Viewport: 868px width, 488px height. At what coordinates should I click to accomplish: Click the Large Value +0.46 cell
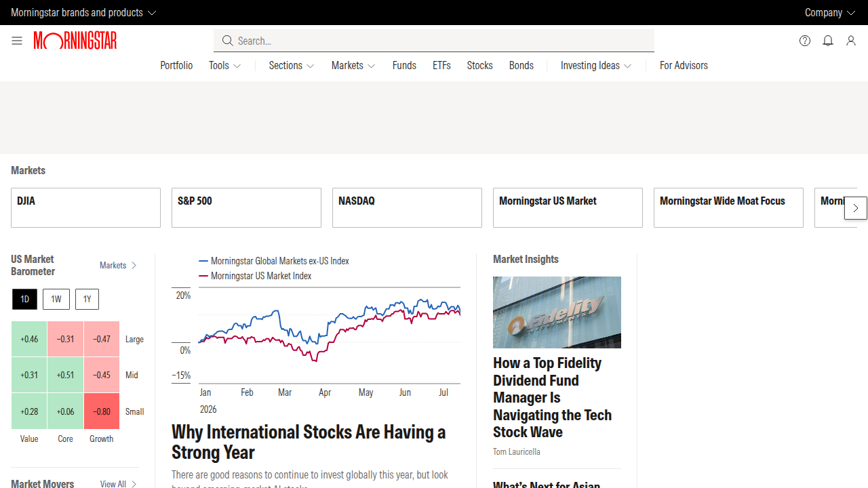pyautogui.click(x=29, y=339)
